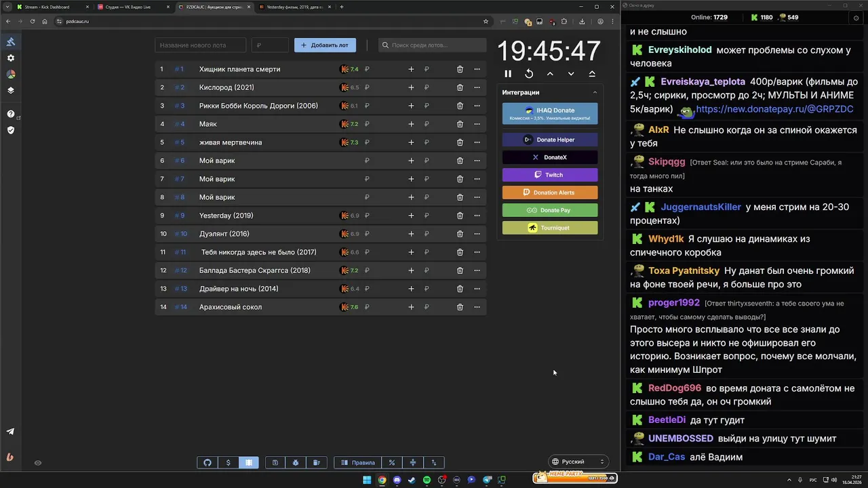Open a new browser tab
868x488 pixels.
coord(342,7)
